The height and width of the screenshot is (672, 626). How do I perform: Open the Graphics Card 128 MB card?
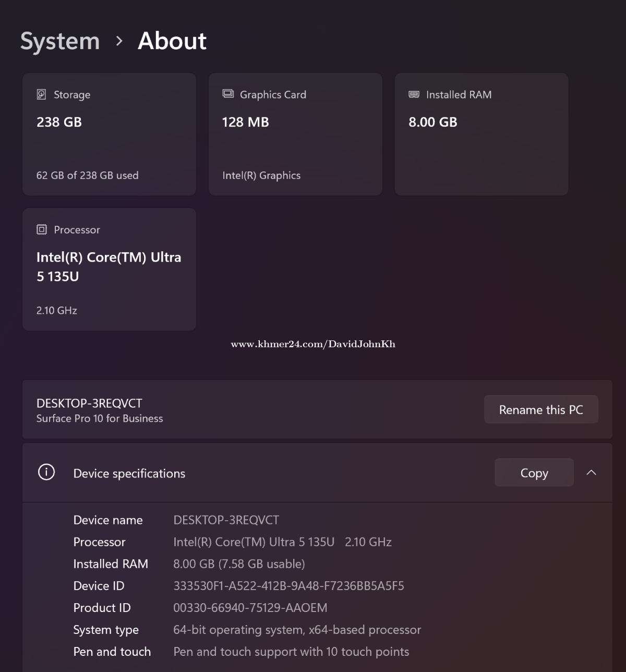pos(295,135)
